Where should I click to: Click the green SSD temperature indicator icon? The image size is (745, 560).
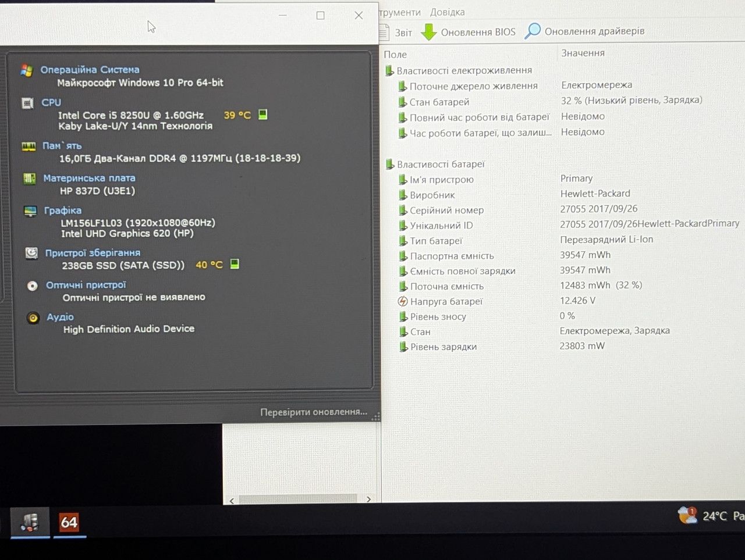pos(235,264)
